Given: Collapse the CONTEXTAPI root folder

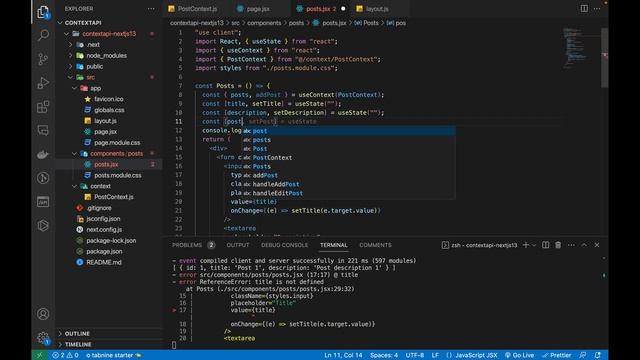Looking at the screenshot, I should [x=60, y=23].
